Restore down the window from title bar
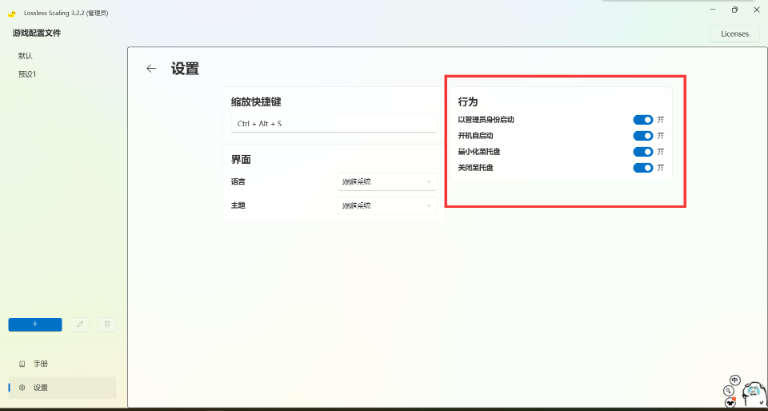Viewport: 768px width, 411px height. tap(734, 10)
